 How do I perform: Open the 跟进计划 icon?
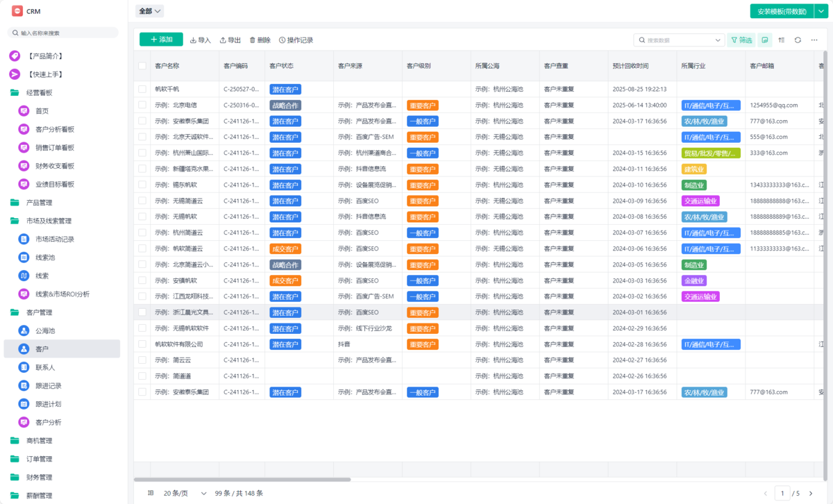coord(24,404)
